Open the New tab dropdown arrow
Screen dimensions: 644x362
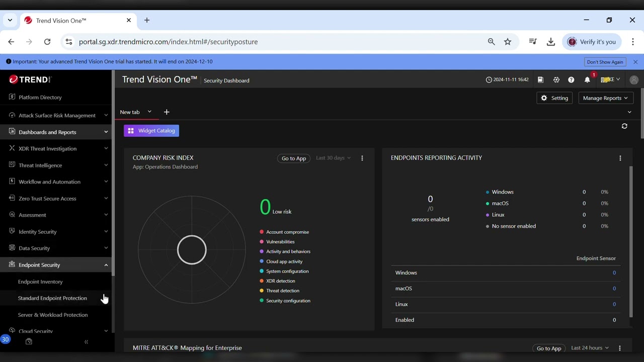point(149,112)
